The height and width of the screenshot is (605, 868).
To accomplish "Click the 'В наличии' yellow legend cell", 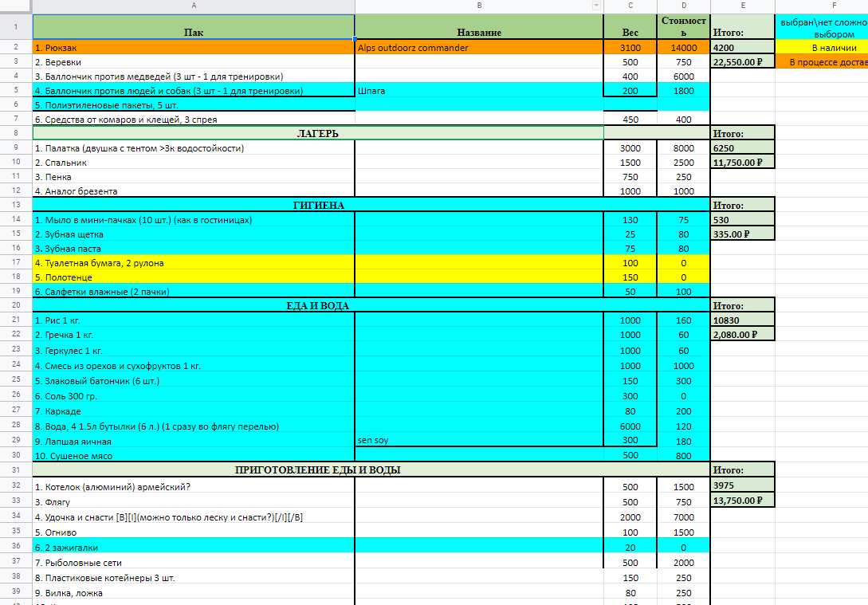I will (822, 48).
